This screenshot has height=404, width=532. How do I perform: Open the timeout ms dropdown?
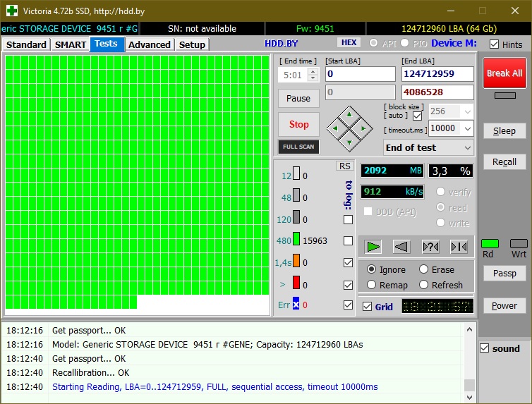tap(466, 128)
